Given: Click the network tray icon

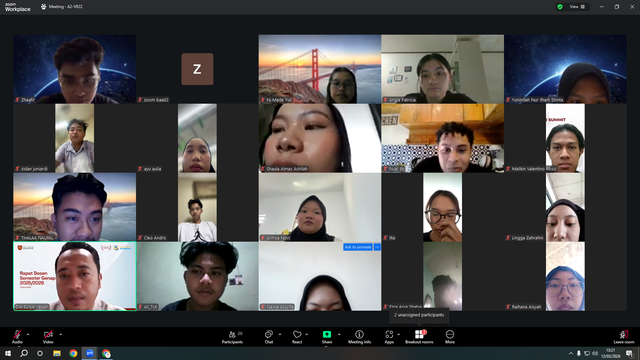Looking at the screenshot, I should (587, 353).
